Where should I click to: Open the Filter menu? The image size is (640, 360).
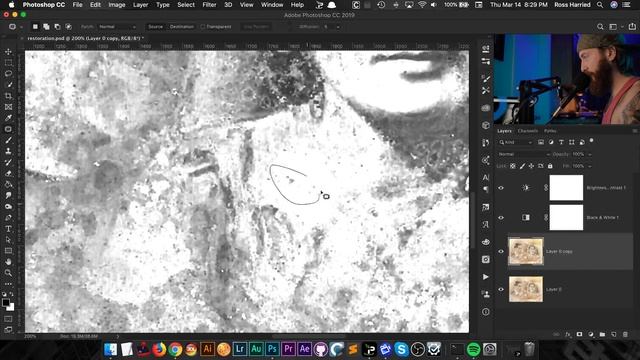tap(209, 5)
